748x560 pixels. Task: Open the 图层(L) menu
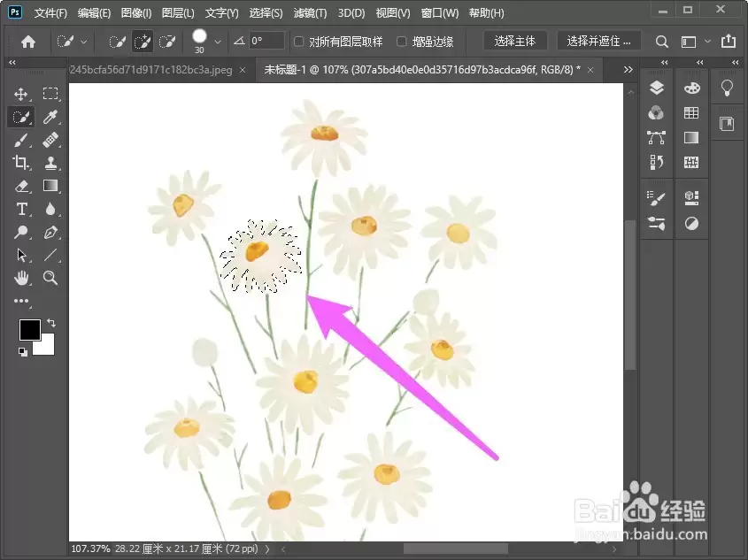[178, 13]
